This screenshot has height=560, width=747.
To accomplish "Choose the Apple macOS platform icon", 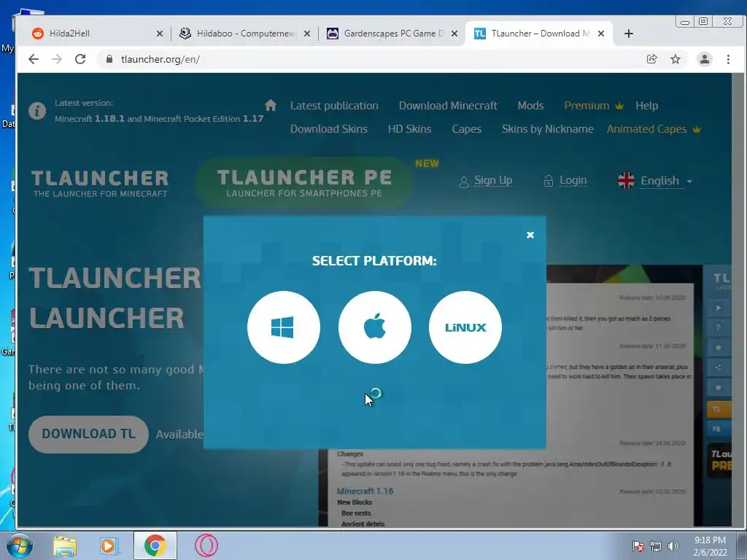I will [x=374, y=327].
